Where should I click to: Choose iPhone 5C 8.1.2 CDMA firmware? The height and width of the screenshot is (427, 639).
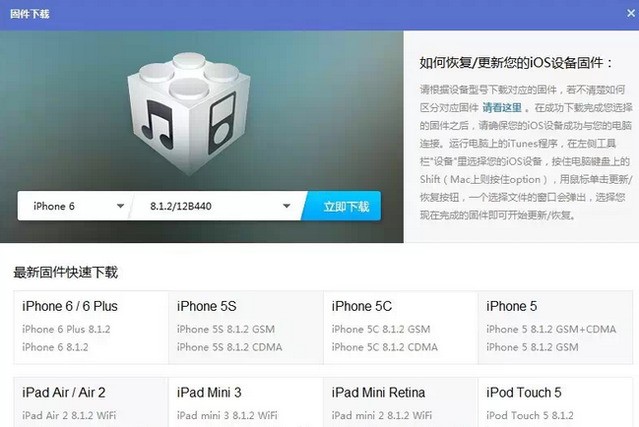pyautogui.click(x=385, y=347)
